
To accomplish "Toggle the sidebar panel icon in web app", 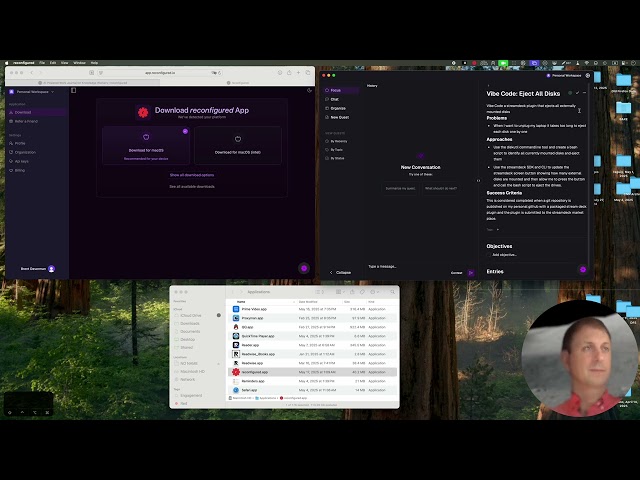I will tap(73, 90).
